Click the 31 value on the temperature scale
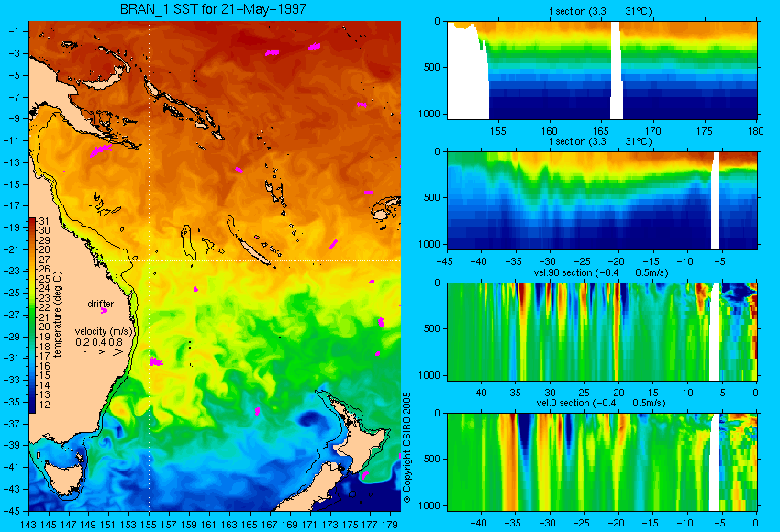This screenshot has height=532, width=780. pos(44,221)
